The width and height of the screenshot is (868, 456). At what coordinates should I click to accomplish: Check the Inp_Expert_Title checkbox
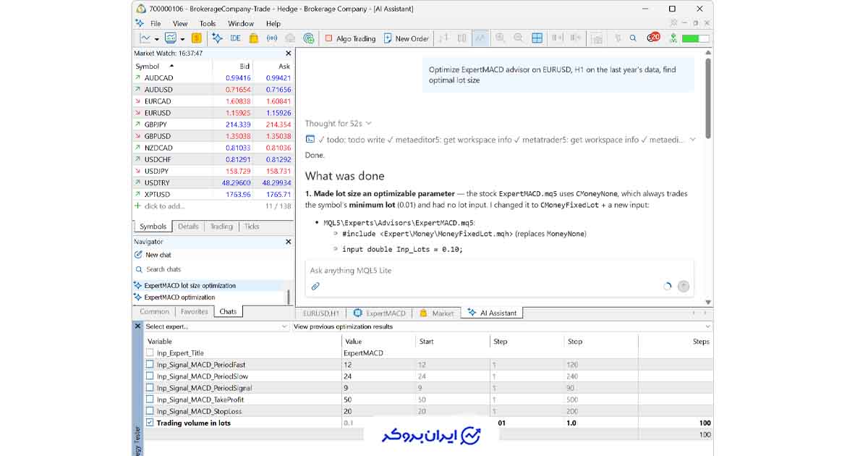(x=150, y=353)
